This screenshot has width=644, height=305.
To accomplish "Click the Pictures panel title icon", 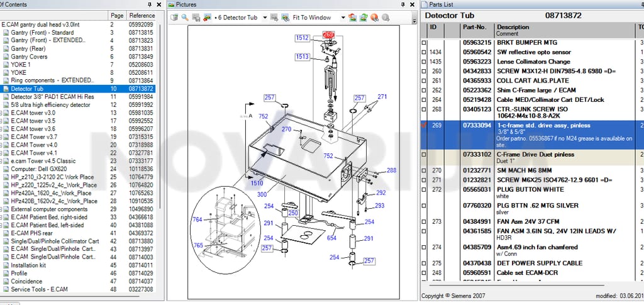I will [172, 4].
